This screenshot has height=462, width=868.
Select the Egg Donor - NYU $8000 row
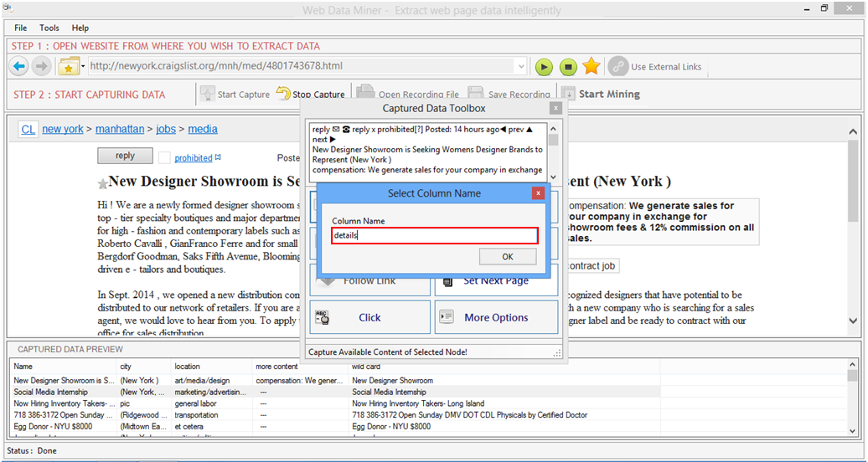click(336, 427)
